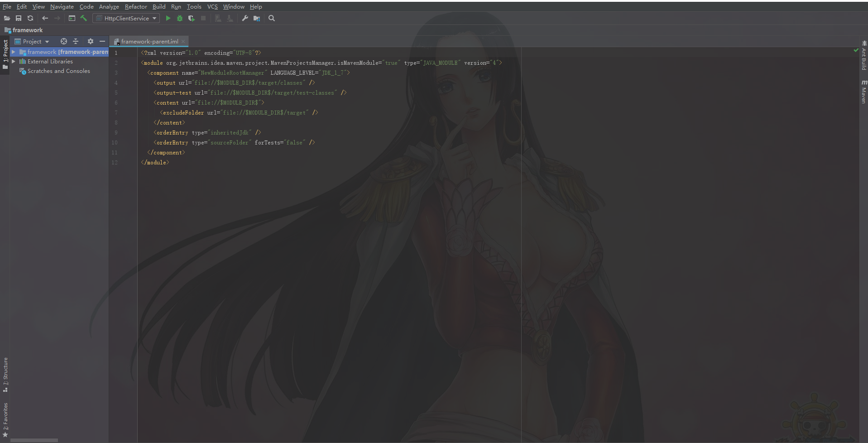
Task: Open Settings via the wrench icon
Action: [x=245, y=18]
